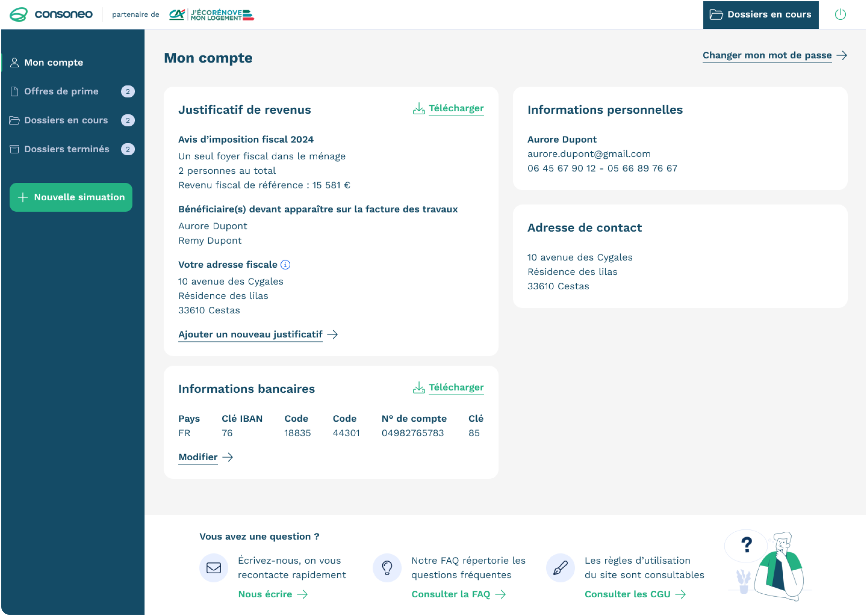Click the envelope icon in help section
This screenshot has width=867, height=616.
(214, 568)
